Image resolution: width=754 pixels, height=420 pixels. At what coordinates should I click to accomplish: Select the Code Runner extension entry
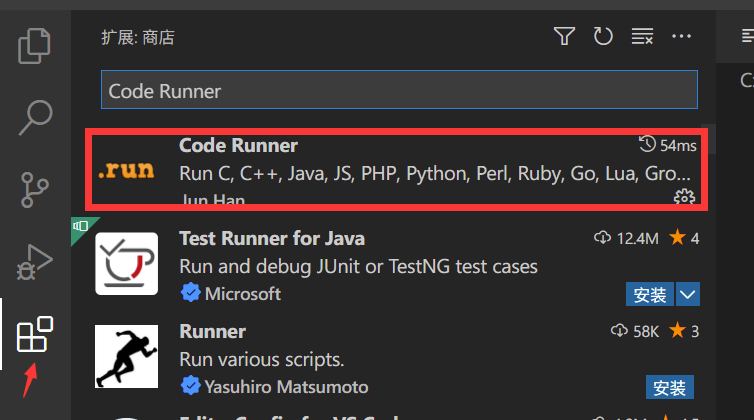pyautogui.click(x=400, y=170)
